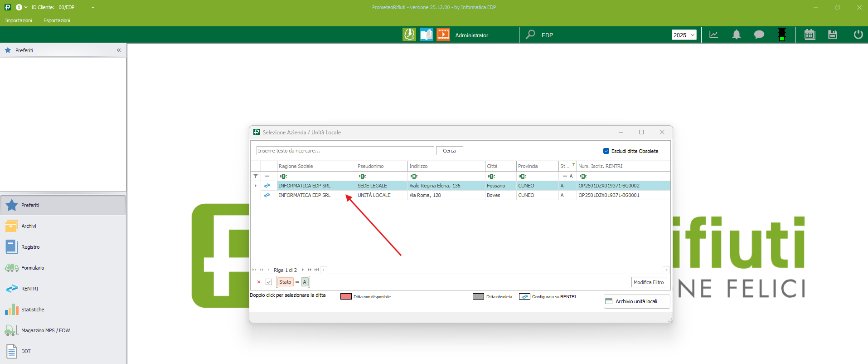Open the Esportazioni menu

click(57, 20)
